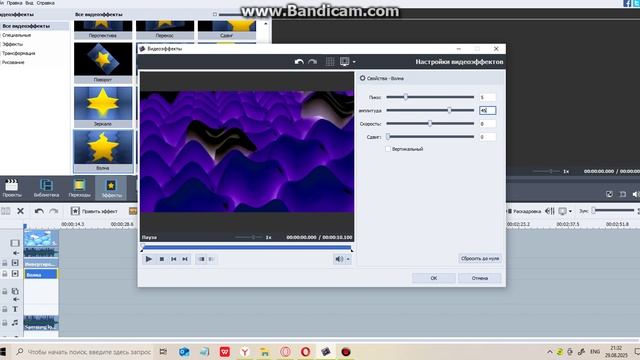Screen dimensions: 640x360
Task: Open the Проекты section
Action: point(12,188)
